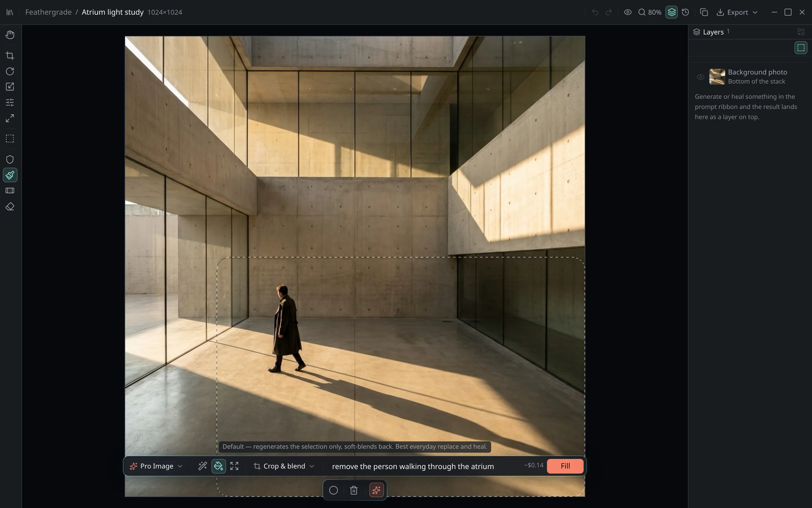The image size is (812, 508).
Task: Click the duplicate copy icon in top bar
Action: point(704,12)
